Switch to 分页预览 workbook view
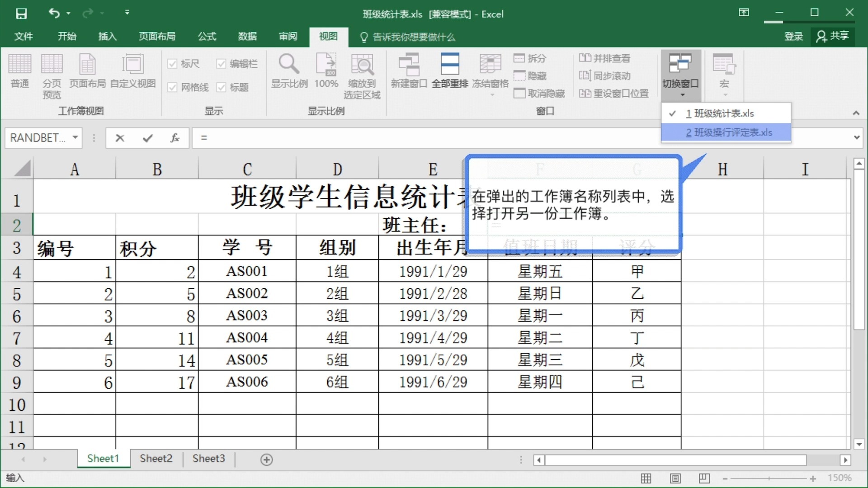 52,75
